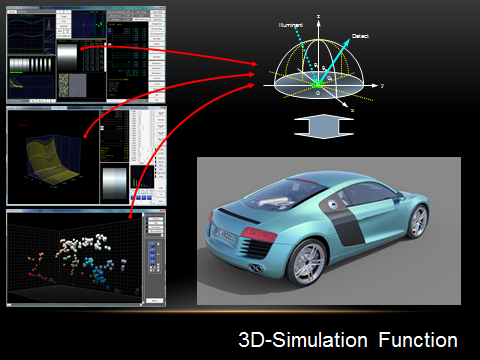Click the bottom white button in scatter window panel
The height and width of the screenshot is (360, 480).
coord(154,301)
